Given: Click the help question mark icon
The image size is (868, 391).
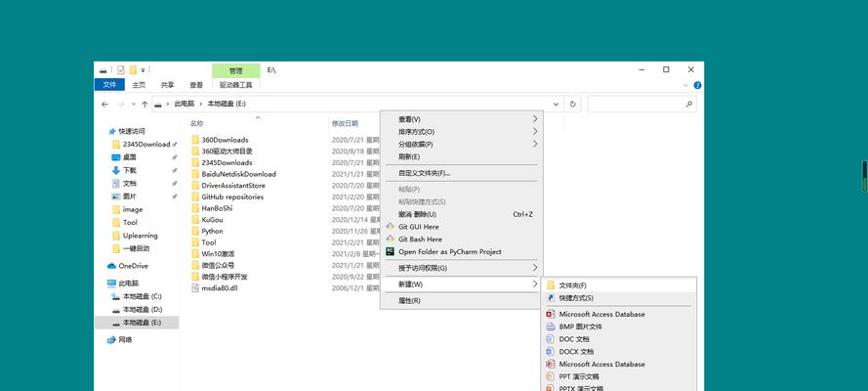Looking at the screenshot, I should tap(697, 85).
